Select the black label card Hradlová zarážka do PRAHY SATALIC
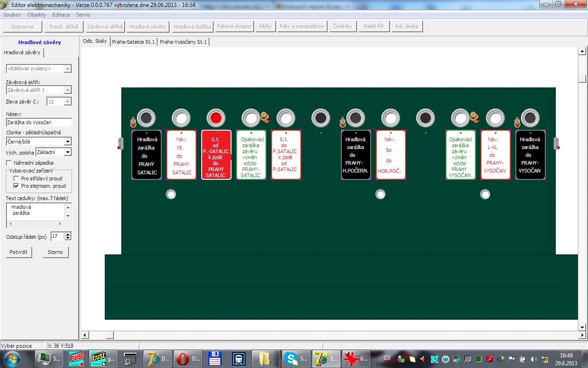The height and width of the screenshot is (368, 588). [x=146, y=155]
